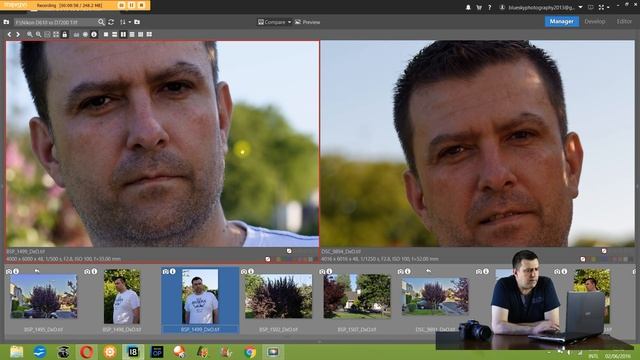Select the left compared portrait image
Image resolution: width=640 pixels, height=360 pixels.
pos(162,144)
